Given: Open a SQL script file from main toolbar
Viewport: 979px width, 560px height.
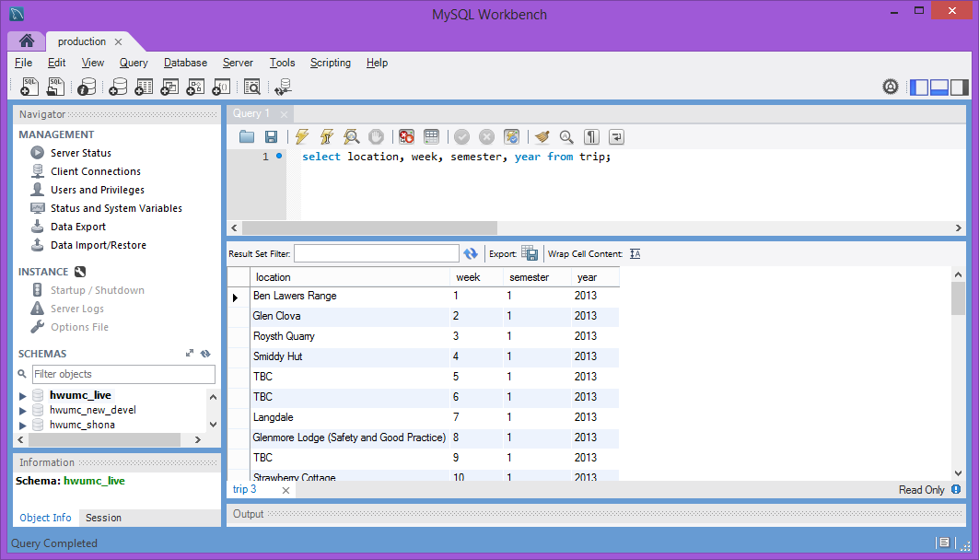Looking at the screenshot, I should click(55, 87).
